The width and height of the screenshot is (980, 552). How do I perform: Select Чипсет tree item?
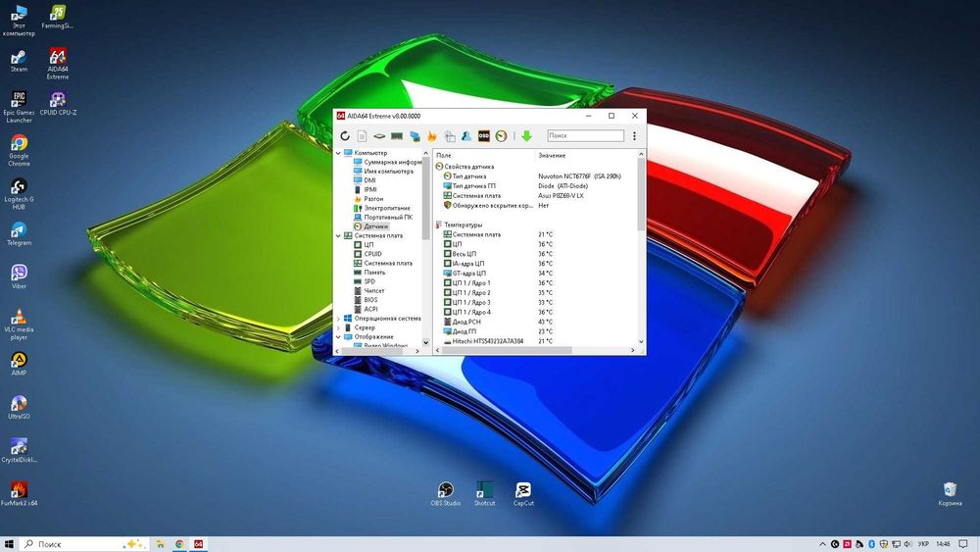tap(368, 290)
